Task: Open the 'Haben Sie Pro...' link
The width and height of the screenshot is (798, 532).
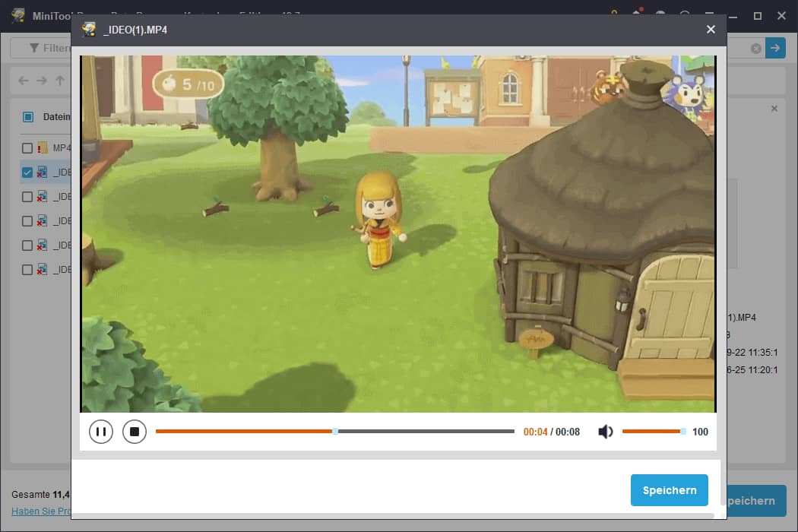Action: pos(41,511)
